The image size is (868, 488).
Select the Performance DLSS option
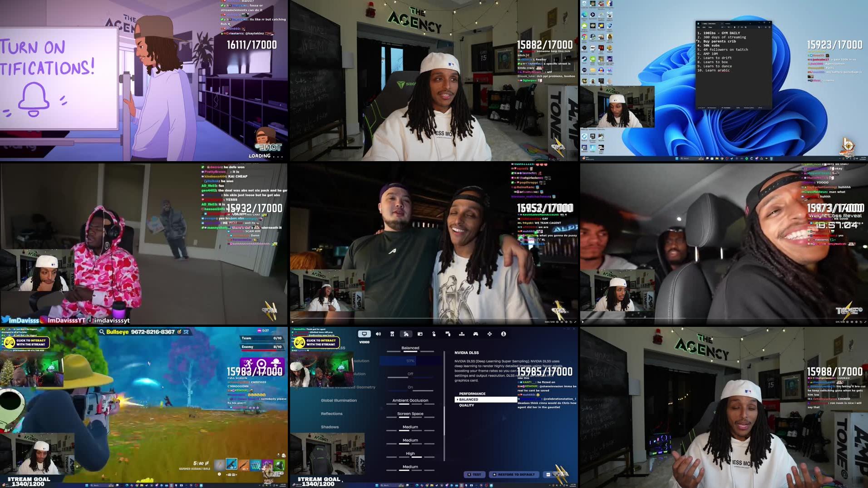(x=473, y=394)
